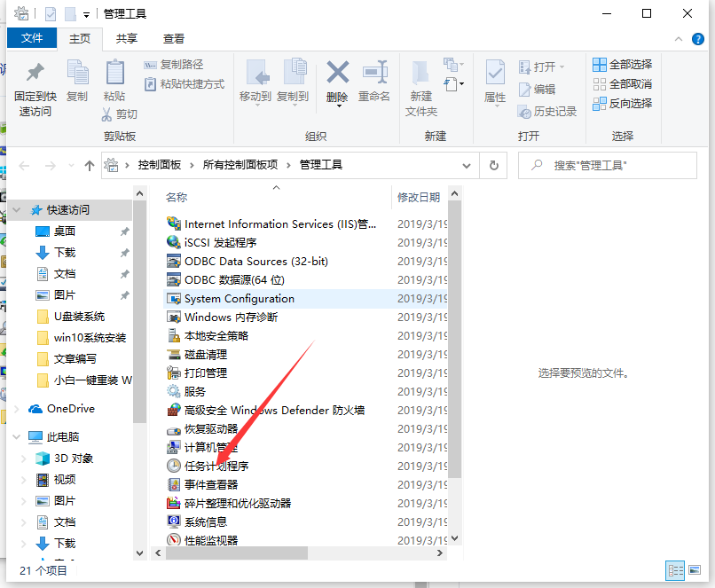
Task: Click the New Folder (新建文件夹) icon
Action: [x=421, y=87]
